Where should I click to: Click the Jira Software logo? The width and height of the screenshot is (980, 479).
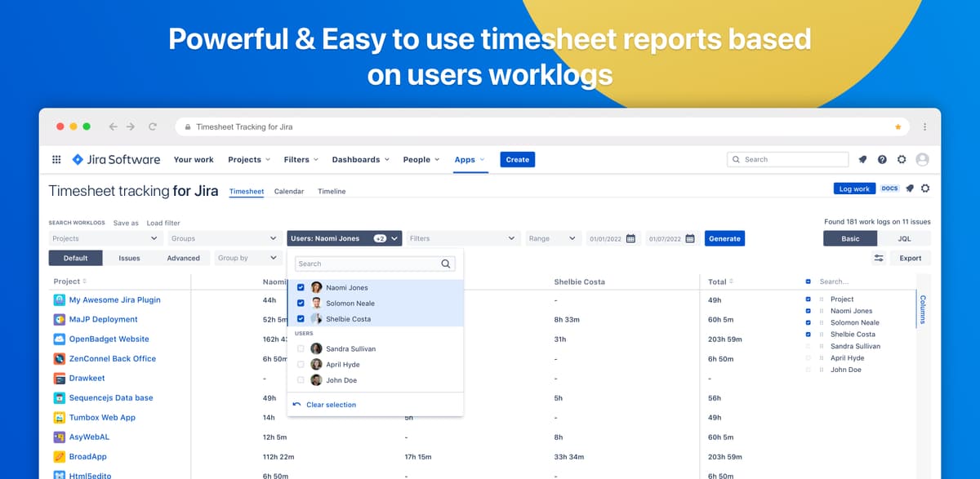(x=116, y=160)
